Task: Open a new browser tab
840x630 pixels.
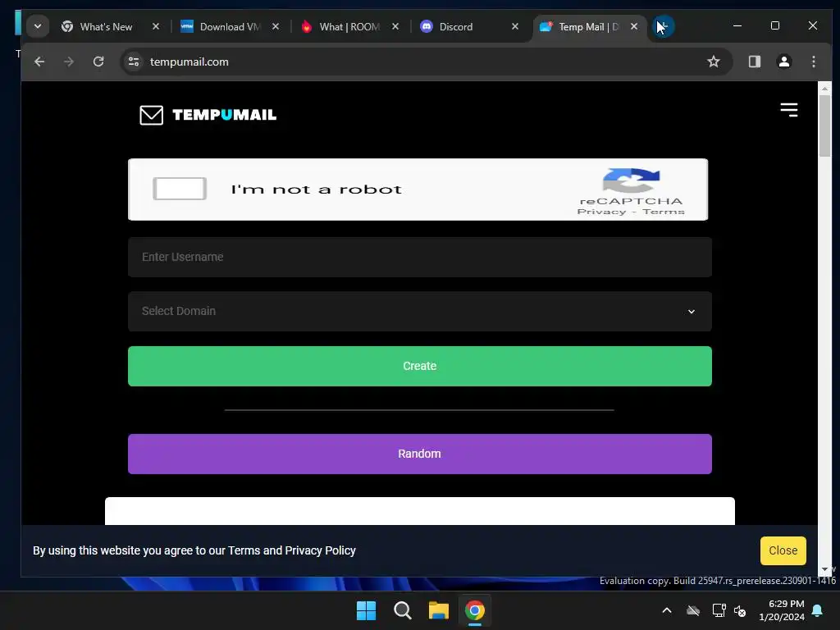Action: pyautogui.click(x=663, y=26)
